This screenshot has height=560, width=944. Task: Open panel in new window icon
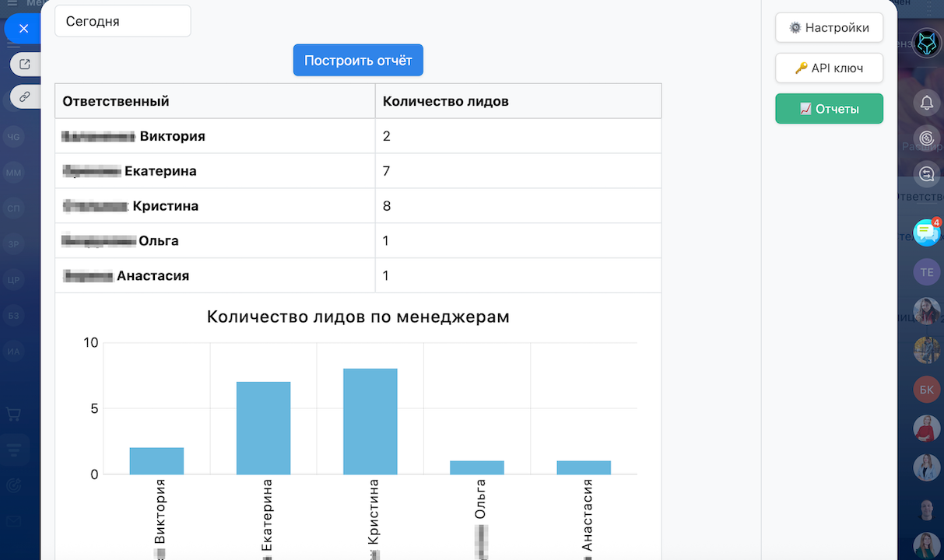pyautogui.click(x=25, y=65)
